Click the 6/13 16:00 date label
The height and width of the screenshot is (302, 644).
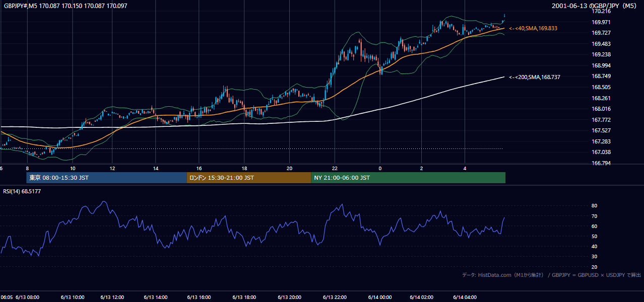[x=199, y=297]
